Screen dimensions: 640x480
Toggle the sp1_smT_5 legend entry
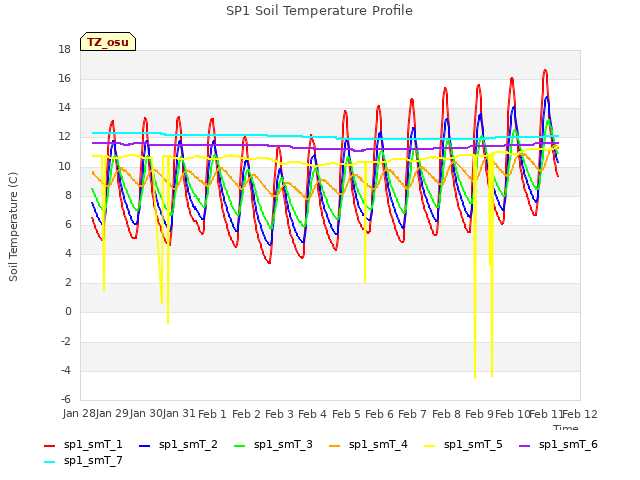point(464,444)
